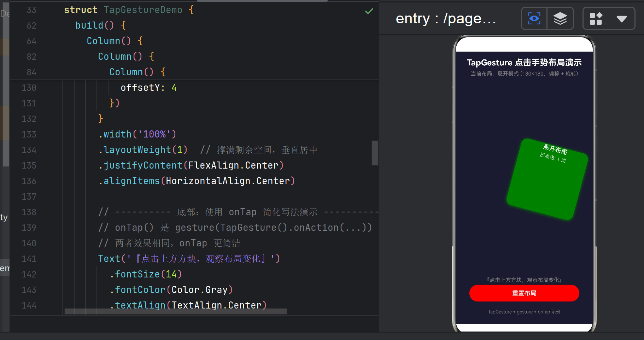Toggle the Inspector eye icon in previewer
The width and height of the screenshot is (644, 340).
[534, 18]
